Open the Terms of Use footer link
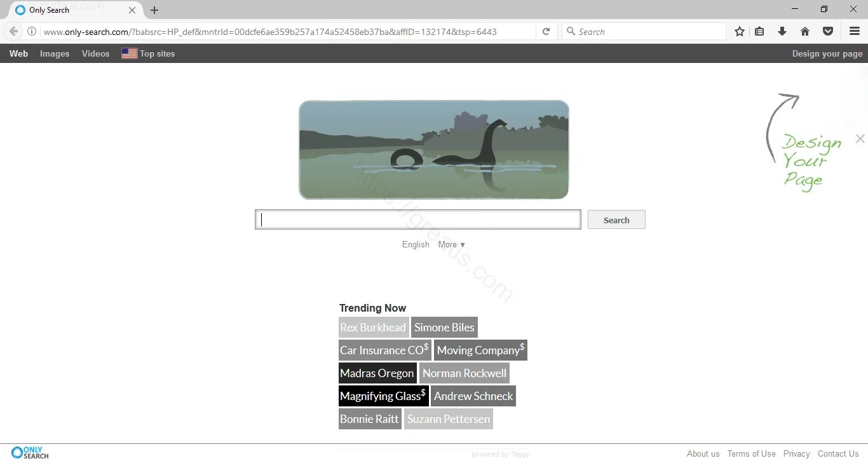 pyautogui.click(x=751, y=453)
